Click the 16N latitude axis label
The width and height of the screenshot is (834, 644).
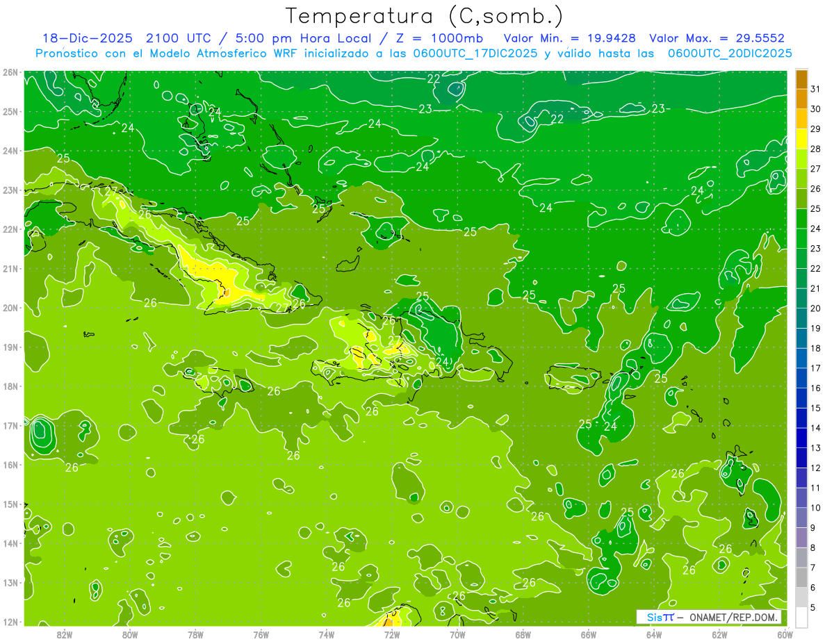click(x=10, y=465)
